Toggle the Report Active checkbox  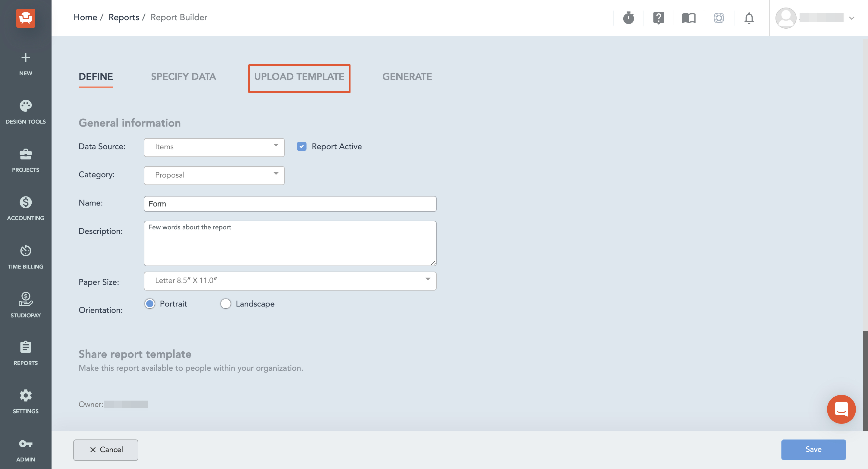pyautogui.click(x=302, y=146)
